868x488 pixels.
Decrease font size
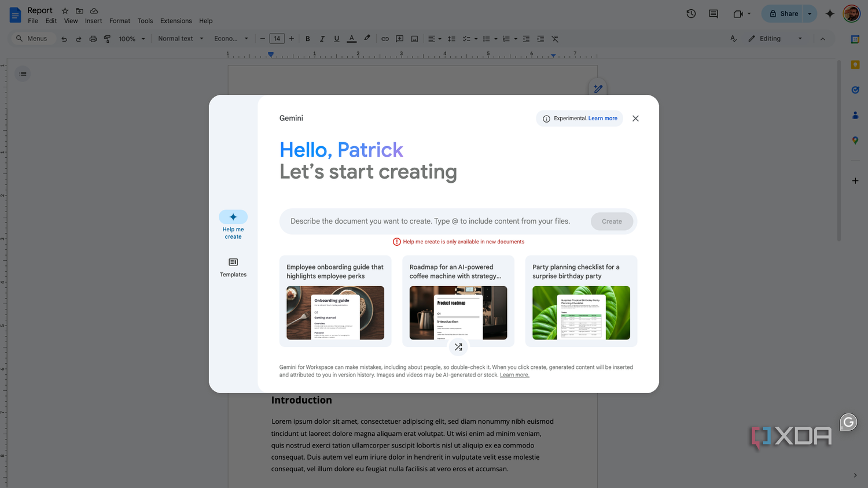[262, 39]
